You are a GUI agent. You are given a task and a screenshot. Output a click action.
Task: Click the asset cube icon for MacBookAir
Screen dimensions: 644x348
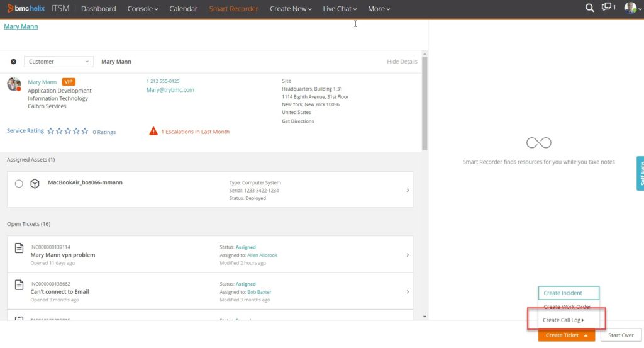point(35,183)
